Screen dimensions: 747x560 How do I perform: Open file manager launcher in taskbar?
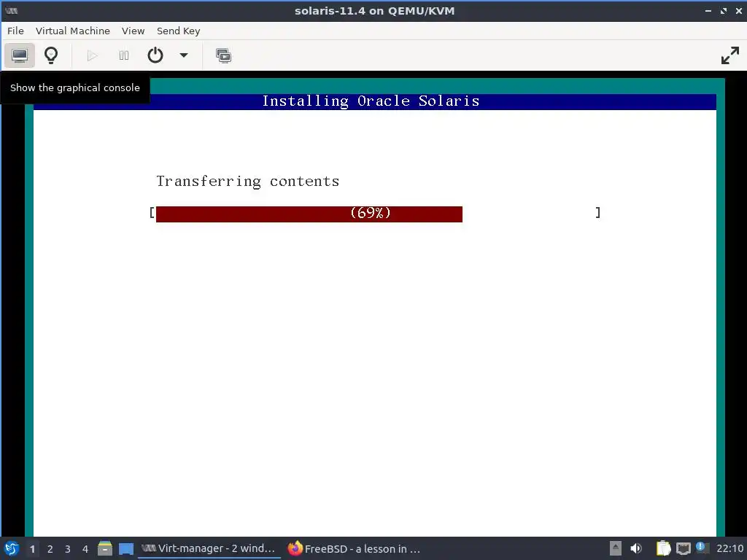point(105,548)
